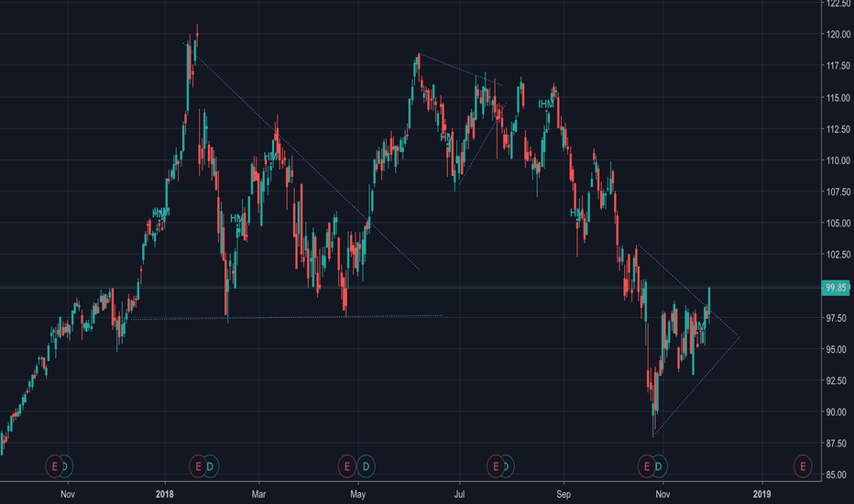Screen dimensions: 854x504
Task: Click the 120.00 price axis label
Action: (x=838, y=34)
